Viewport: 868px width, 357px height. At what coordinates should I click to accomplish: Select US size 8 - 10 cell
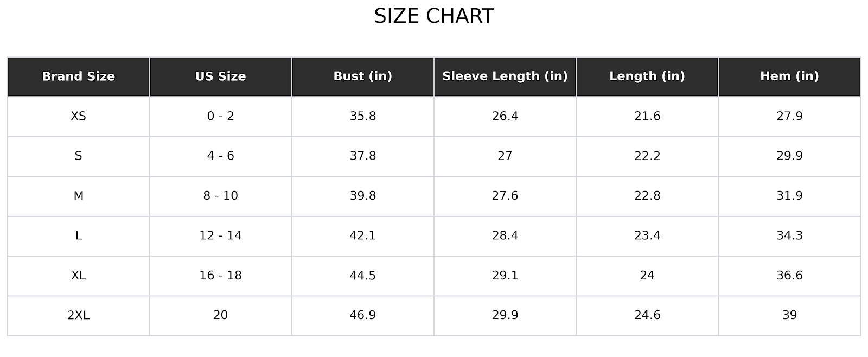(220, 196)
